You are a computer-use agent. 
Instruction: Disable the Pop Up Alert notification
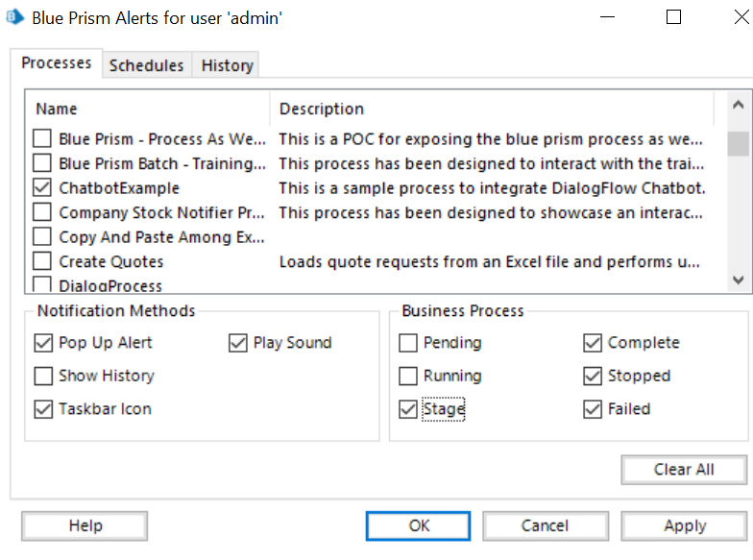(x=43, y=343)
